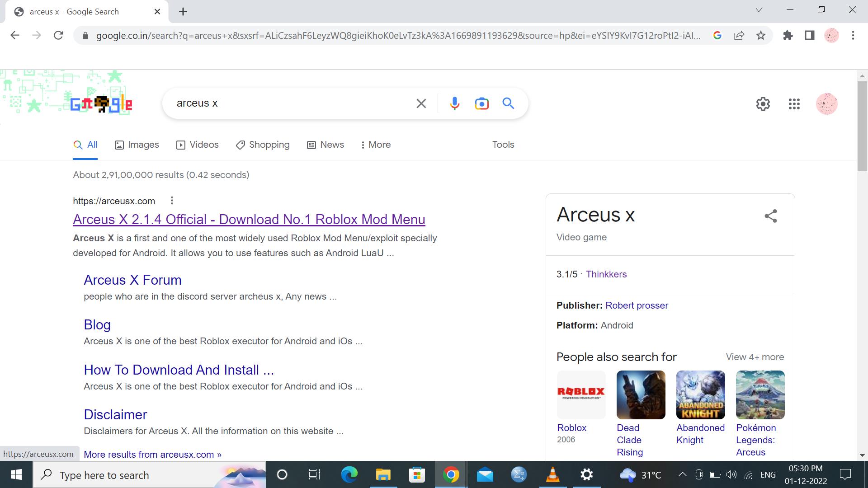Select the All results tab

pyautogui.click(x=85, y=145)
